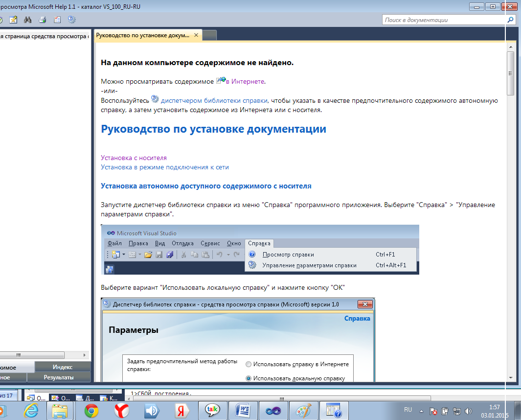Image resolution: width=521 pixels, height=420 pixels.
Task: Click the gear icon before 'диспетчером библиотеки справки'
Action: [155, 99]
